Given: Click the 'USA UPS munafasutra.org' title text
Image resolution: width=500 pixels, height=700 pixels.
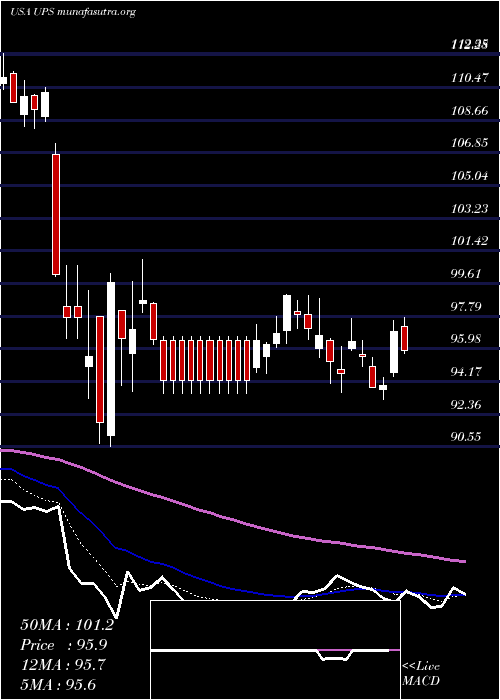Looking at the screenshot, I should [72, 12].
